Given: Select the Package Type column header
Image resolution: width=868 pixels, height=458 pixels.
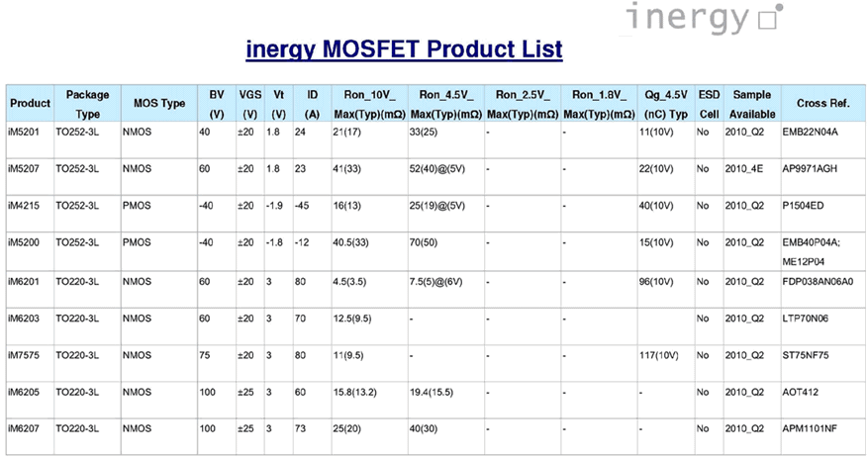Looking at the screenshot, I should point(87,104).
